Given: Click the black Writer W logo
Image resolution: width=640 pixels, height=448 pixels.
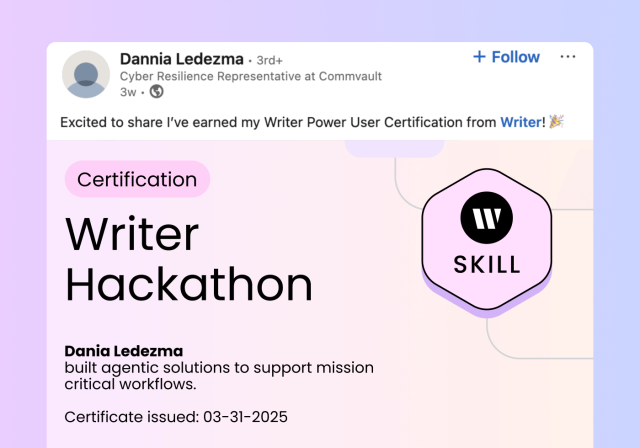Looking at the screenshot, I should pyautogui.click(x=487, y=218).
